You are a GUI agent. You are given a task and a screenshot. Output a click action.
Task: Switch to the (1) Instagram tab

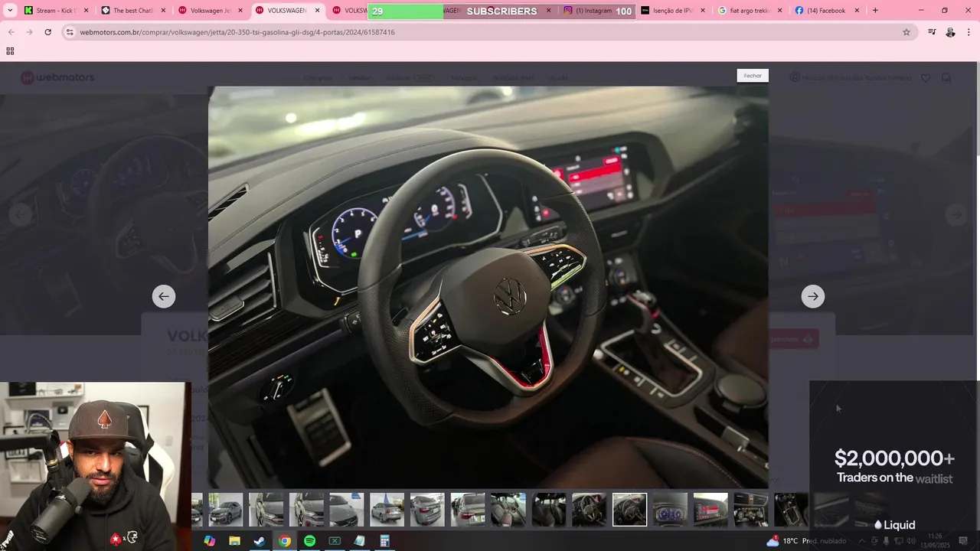pos(593,11)
